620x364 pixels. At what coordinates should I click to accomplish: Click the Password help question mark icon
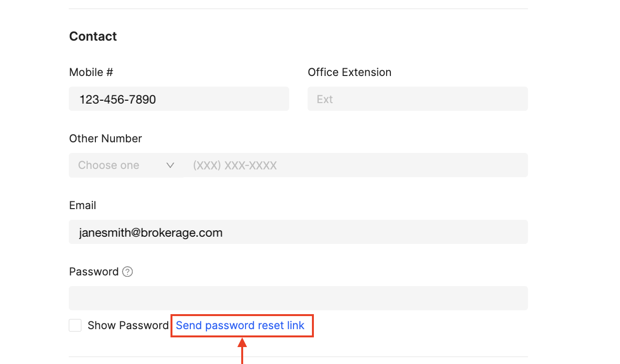(127, 272)
